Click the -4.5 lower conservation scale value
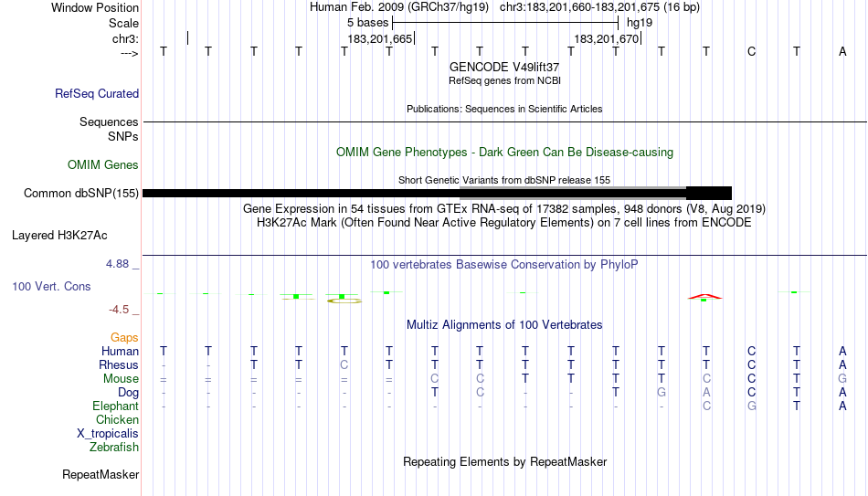 119,310
